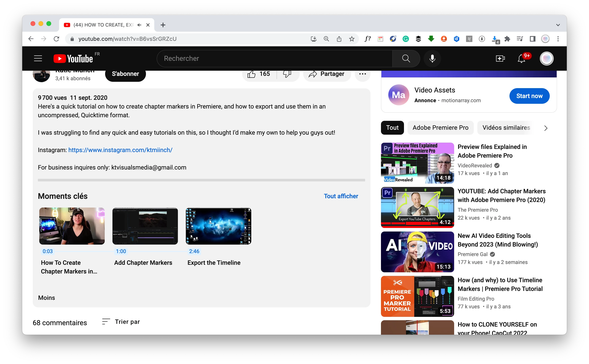Toggle the browser side panel icon
This screenshot has width=589, height=364.
[532, 39]
